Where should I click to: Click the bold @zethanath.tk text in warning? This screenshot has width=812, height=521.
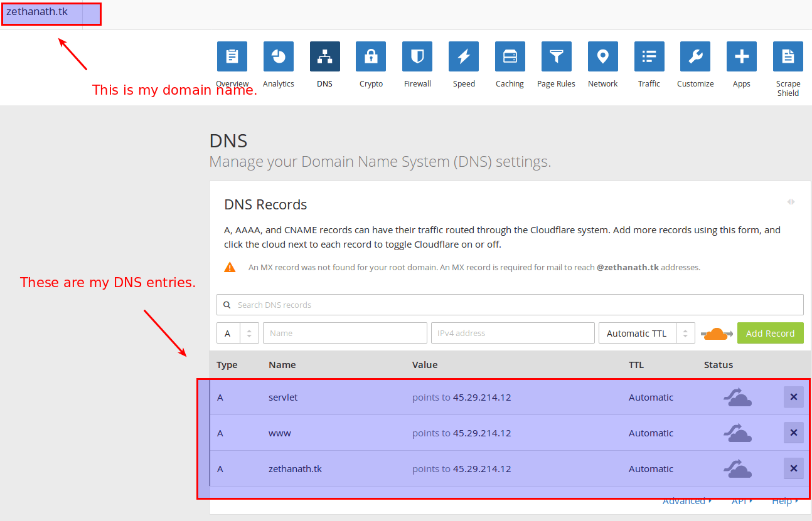click(628, 267)
